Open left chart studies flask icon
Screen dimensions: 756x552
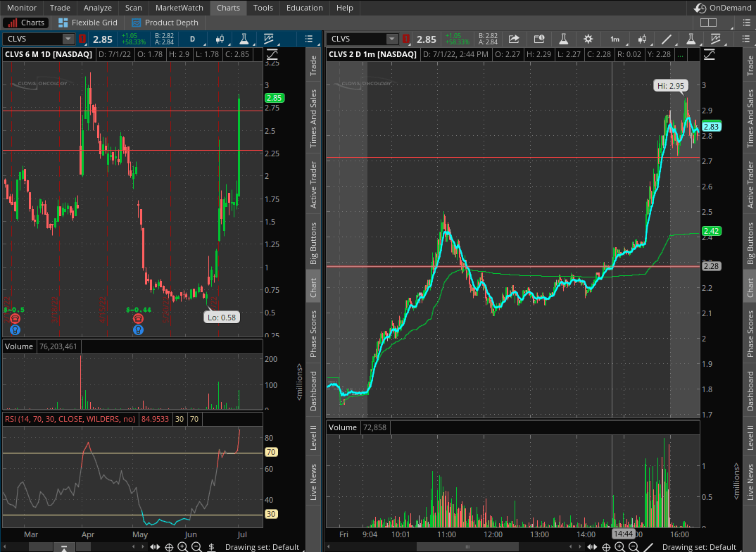[x=244, y=39]
